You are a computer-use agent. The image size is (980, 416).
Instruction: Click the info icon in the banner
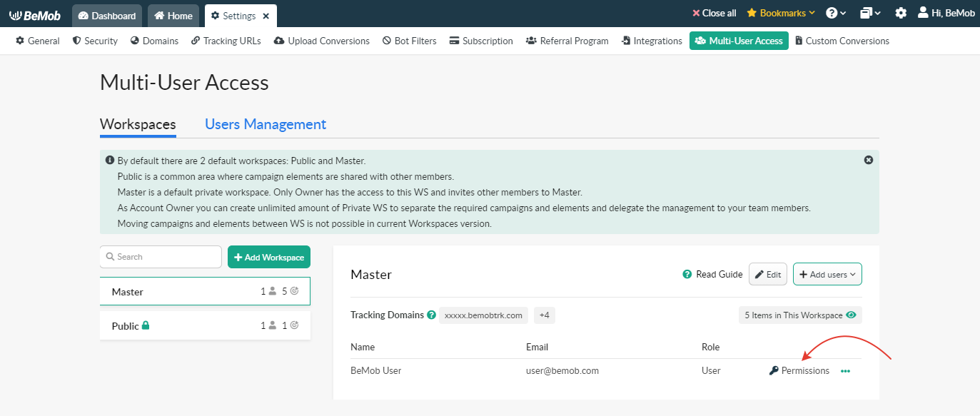point(110,161)
